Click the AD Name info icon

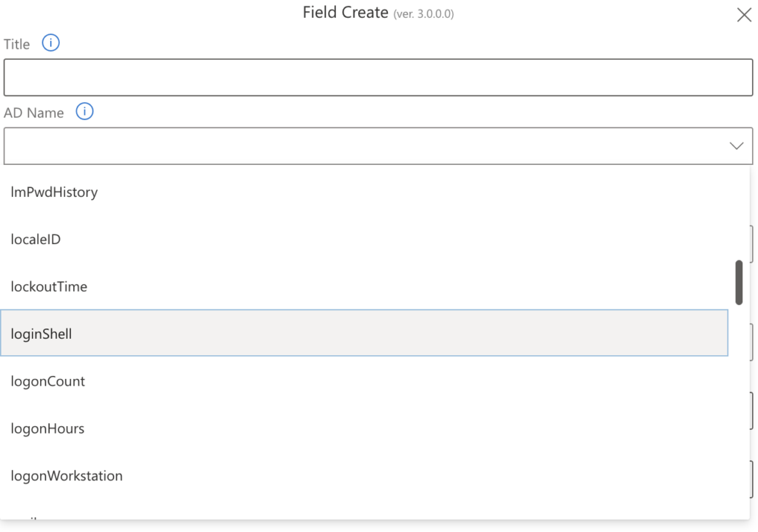coord(84,112)
